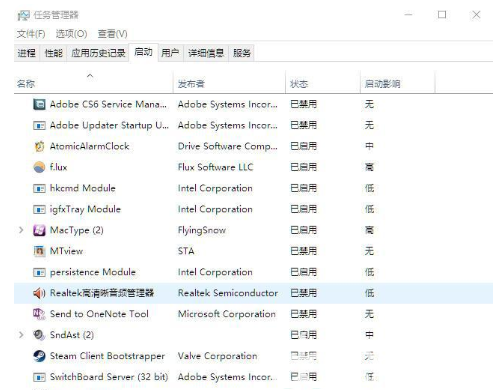This screenshot has height=390, width=500.
Task: Select Adobe CS6 Service Manager row icon
Action: (39, 104)
